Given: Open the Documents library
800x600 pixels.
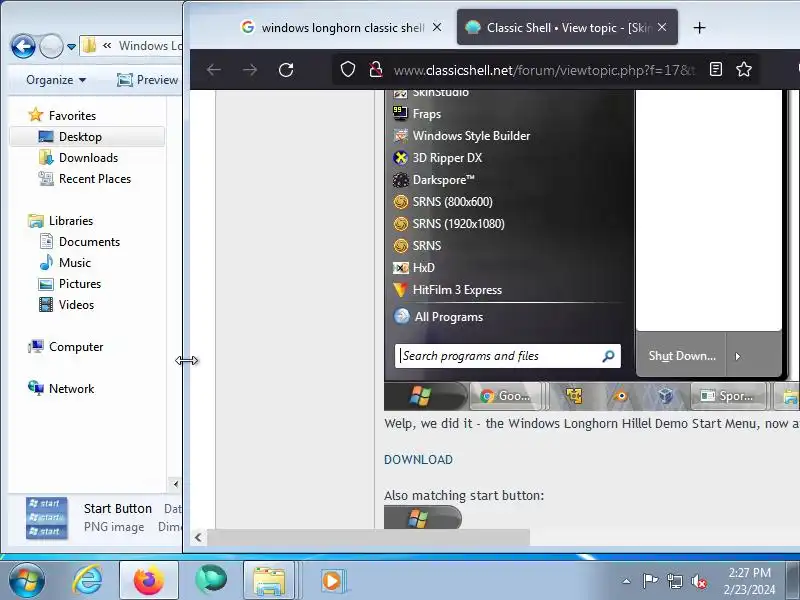Looking at the screenshot, I should pyautogui.click(x=89, y=242).
